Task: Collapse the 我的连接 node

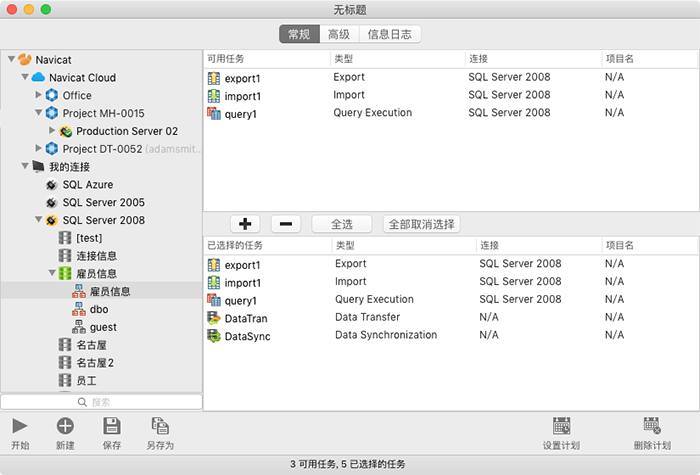Action: coord(25,166)
